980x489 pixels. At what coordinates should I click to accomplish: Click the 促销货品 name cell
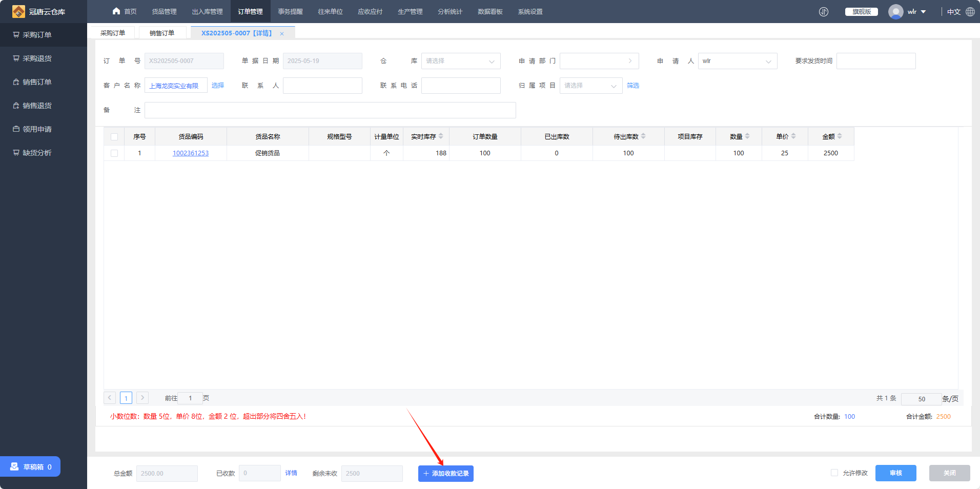(x=268, y=153)
